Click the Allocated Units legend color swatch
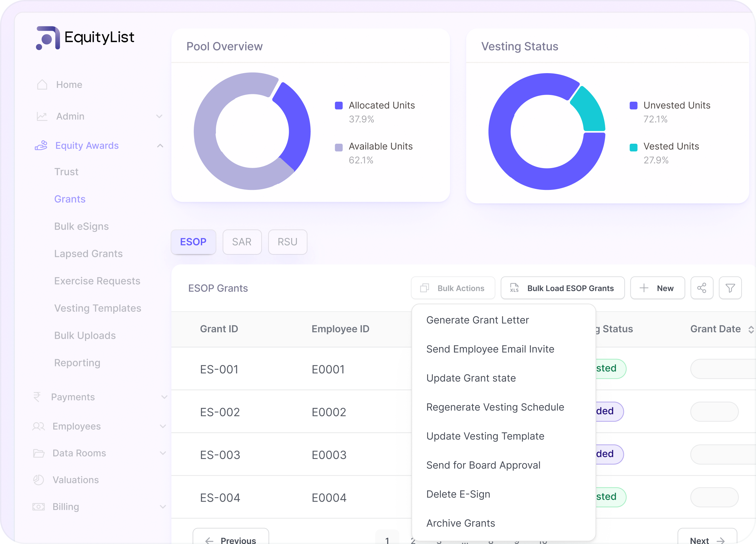756x544 pixels. (x=339, y=106)
